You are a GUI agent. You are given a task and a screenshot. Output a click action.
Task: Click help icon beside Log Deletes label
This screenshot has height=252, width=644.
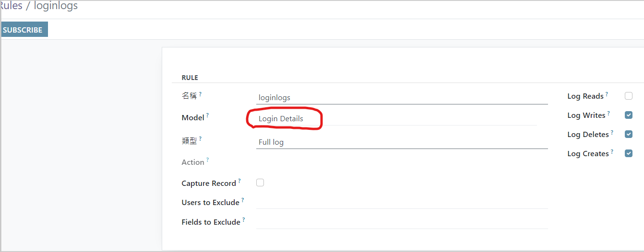click(x=612, y=133)
